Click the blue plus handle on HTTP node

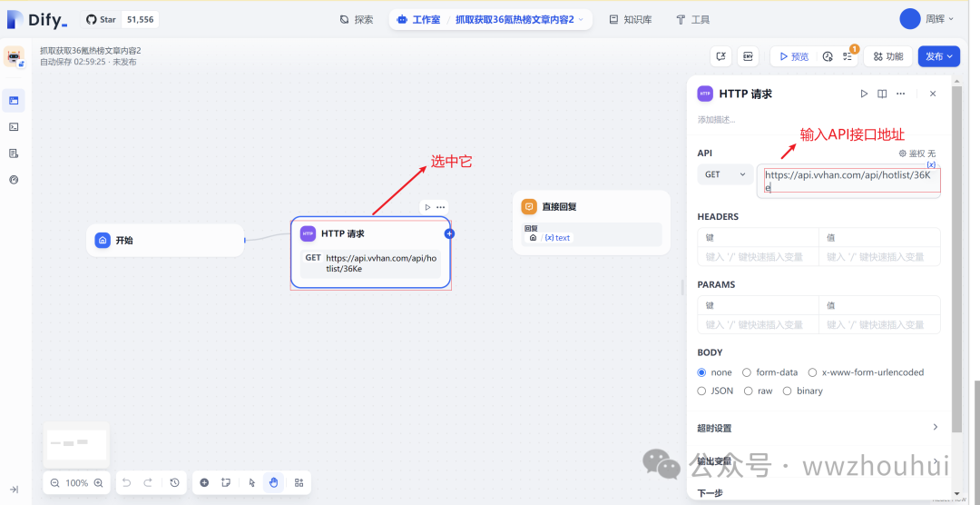tap(449, 233)
